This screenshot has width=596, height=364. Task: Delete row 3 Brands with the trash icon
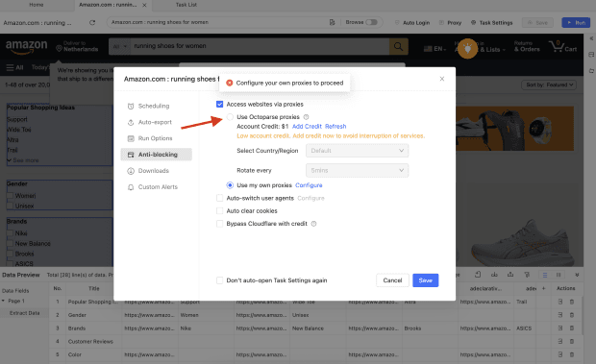pyautogui.click(x=572, y=328)
